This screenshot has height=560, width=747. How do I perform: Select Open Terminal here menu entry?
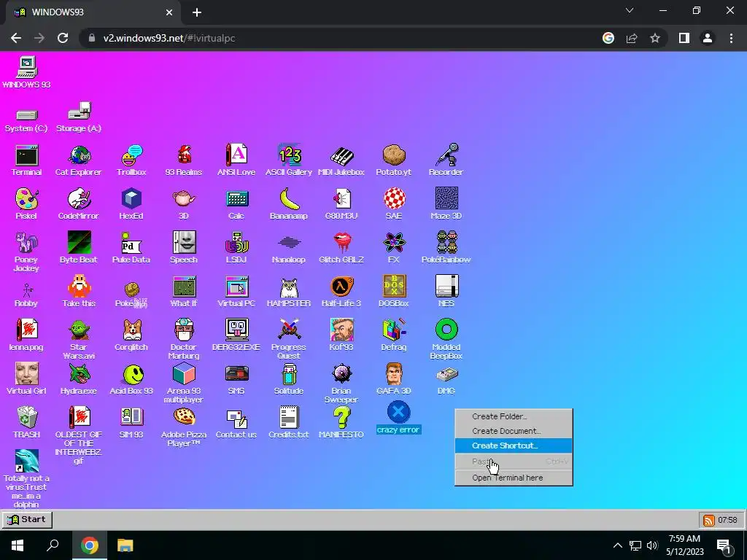point(514,478)
